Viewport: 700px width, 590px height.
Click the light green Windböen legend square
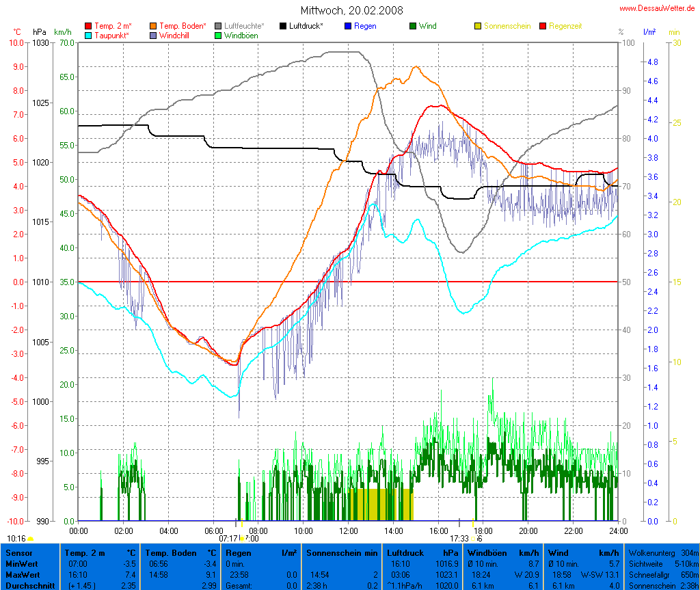[218, 35]
